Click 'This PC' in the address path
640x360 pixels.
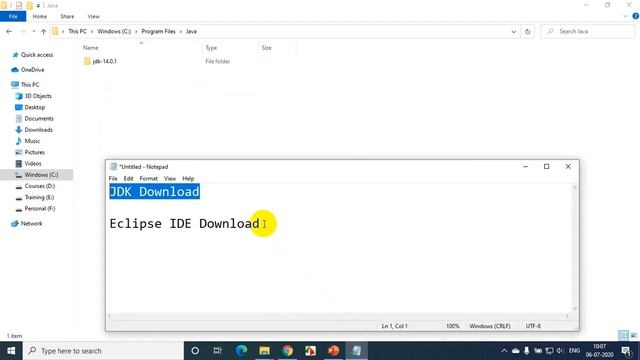pyautogui.click(x=78, y=31)
